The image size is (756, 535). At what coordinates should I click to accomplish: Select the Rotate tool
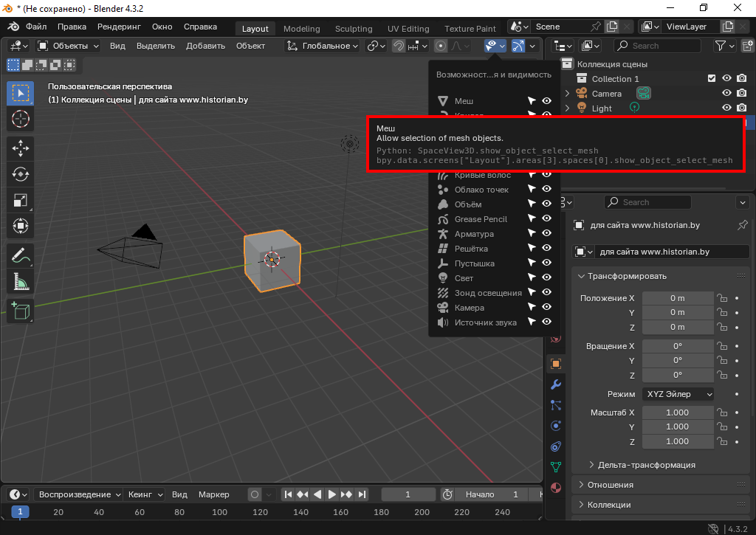point(20,174)
